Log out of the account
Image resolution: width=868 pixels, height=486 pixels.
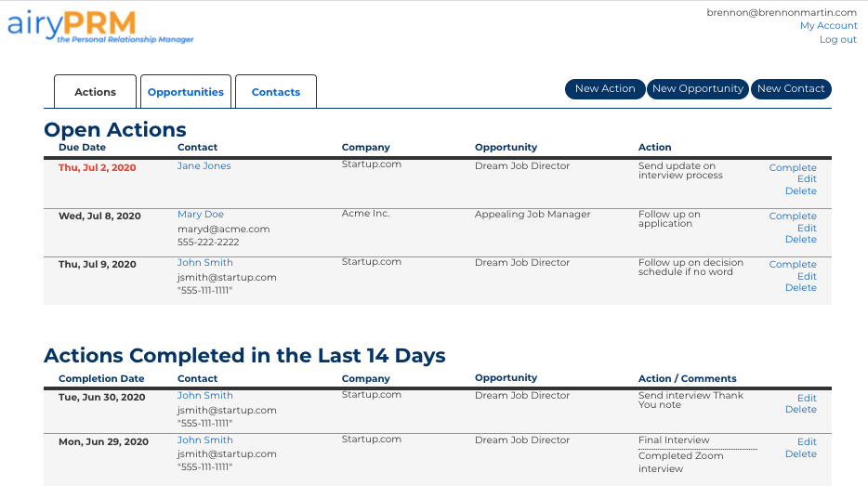coord(837,40)
